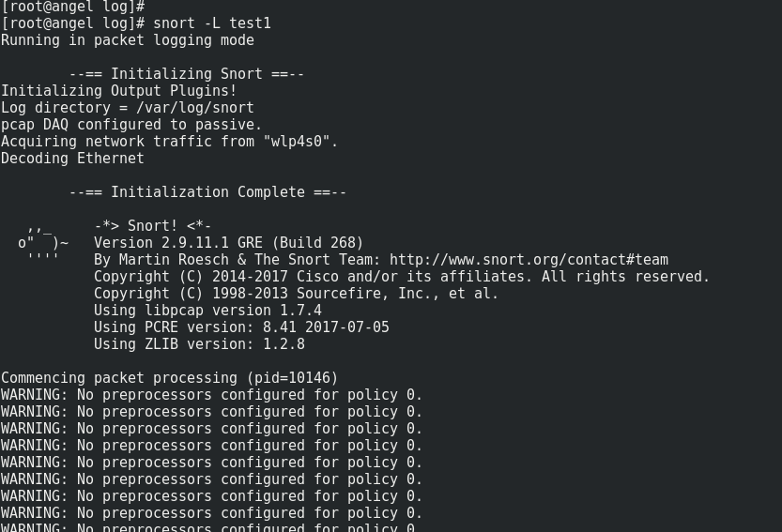Click the "Running in packet logging mode" line
Viewport: 782px width, 532px height.
pyautogui.click(x=128, y=40)
